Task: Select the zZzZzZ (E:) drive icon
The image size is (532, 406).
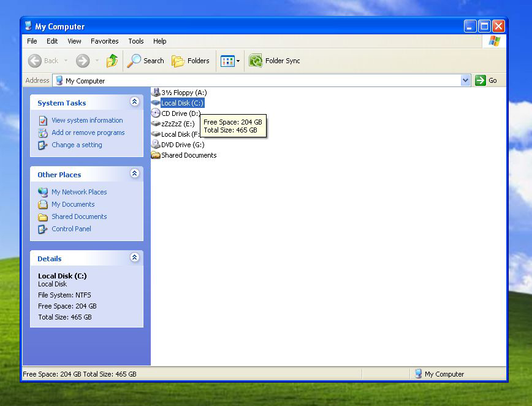Action: click(156, 123)
